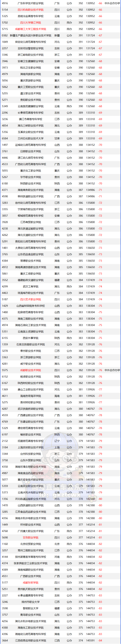Select school name 浙江邮电职业技术学院
Image resolution: width=121 pixels, height=644 pixels.
pos(31,55)
